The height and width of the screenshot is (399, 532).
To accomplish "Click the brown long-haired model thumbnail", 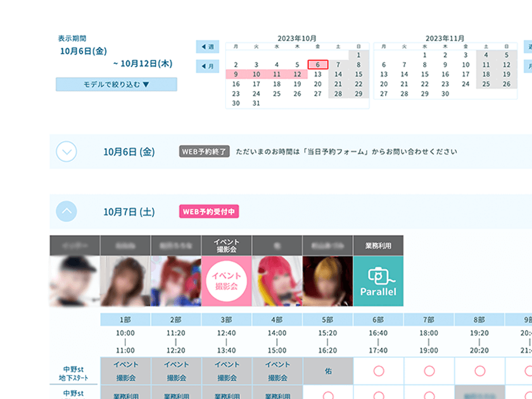I will pos(125,281).
